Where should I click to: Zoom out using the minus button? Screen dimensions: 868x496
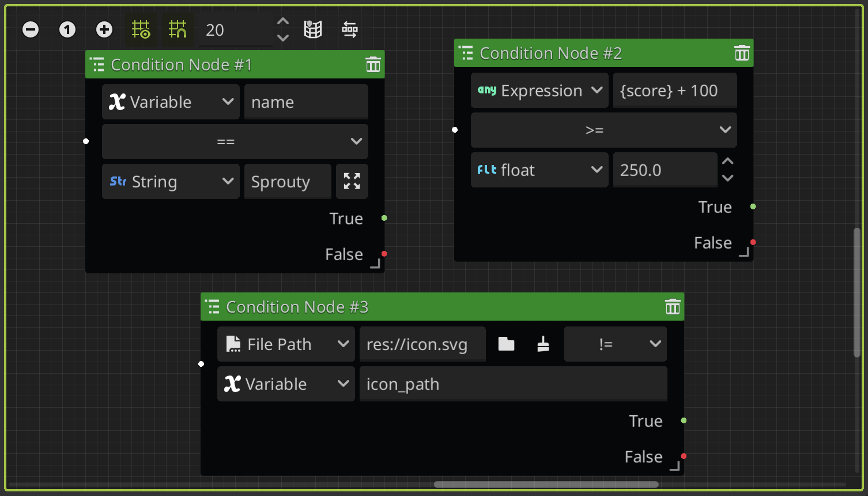point(31,29)
